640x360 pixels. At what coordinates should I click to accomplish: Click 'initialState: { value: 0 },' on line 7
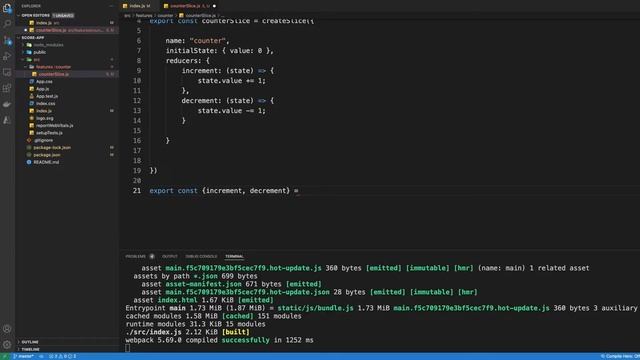point(220,51)
